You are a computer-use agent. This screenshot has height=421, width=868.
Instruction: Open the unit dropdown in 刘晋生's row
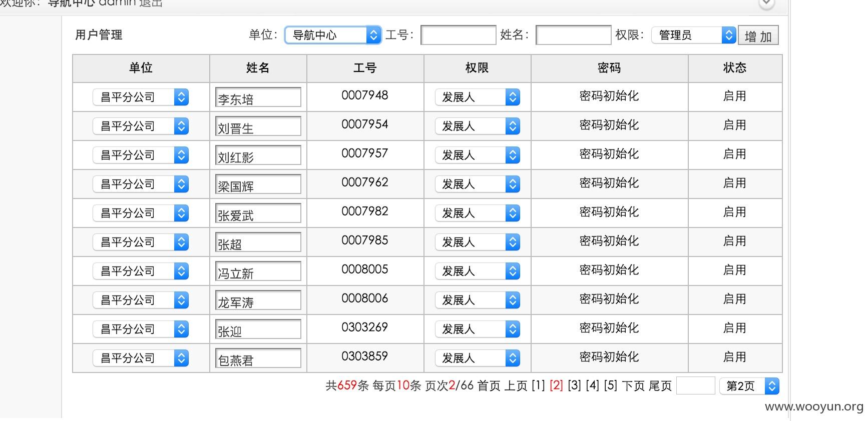[x=141, y=126]
